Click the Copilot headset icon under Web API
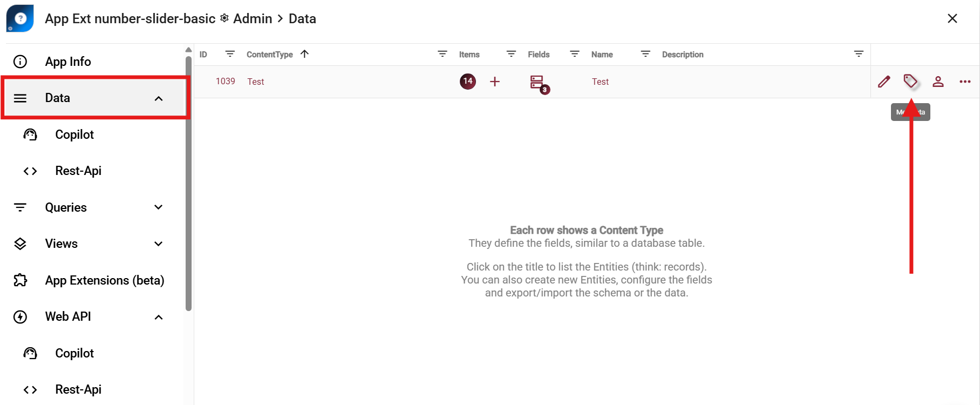Screen dimensions: 980x405 30,353
